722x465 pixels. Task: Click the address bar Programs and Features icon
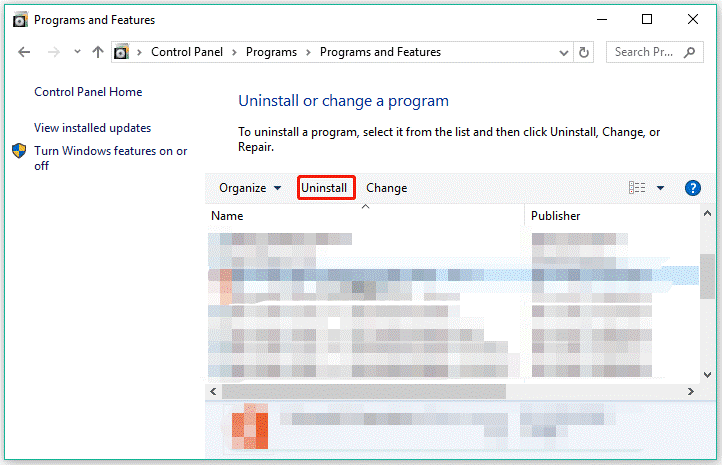(122, 52)
